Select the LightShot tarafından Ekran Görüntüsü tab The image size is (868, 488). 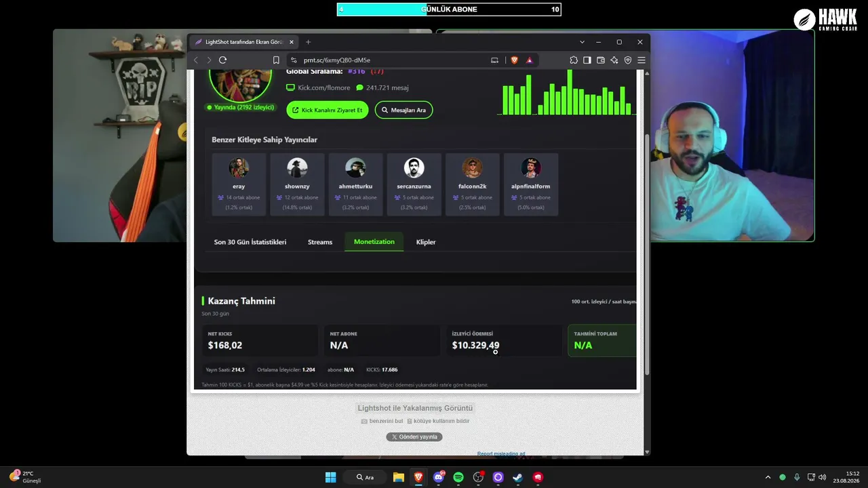pyautogui.click(x=245, y=42)
